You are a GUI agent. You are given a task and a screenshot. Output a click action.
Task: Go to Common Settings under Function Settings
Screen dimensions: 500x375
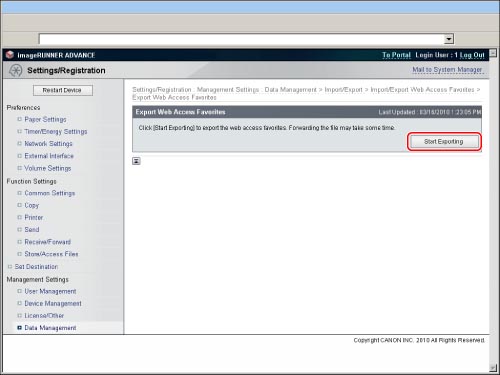click(x=50, y=193)
